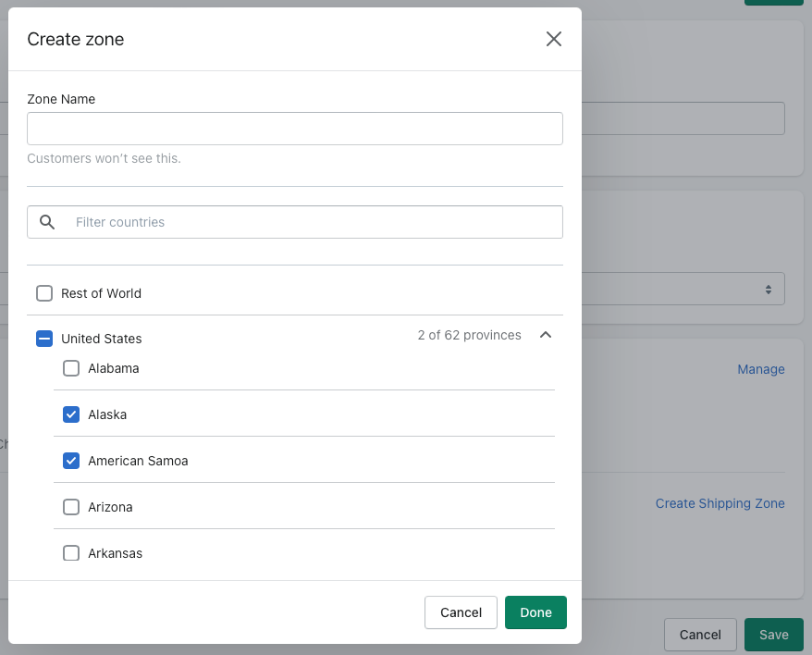Click the background page Cancel button

pos(700,635)
